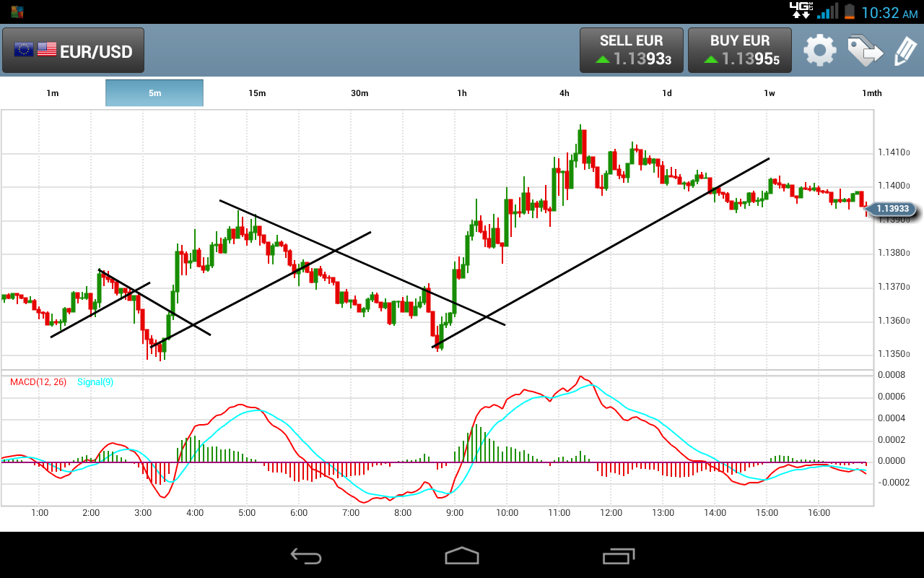
Task: Tap the price tags icon
Action: click(x=865, y=51)
